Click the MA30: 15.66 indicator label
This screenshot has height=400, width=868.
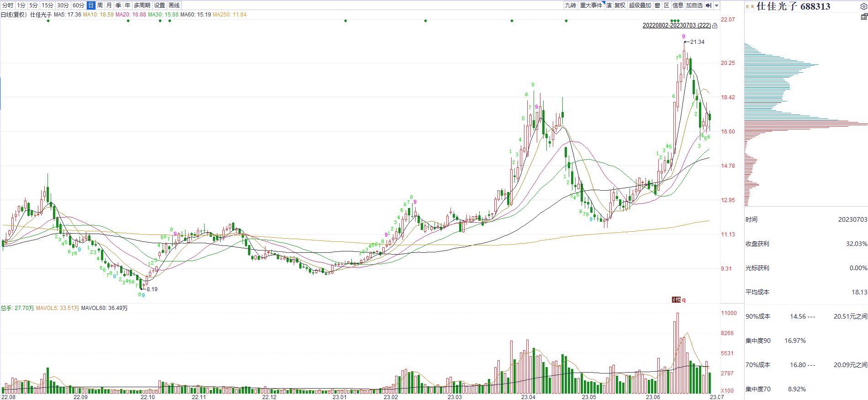point(163,15)
